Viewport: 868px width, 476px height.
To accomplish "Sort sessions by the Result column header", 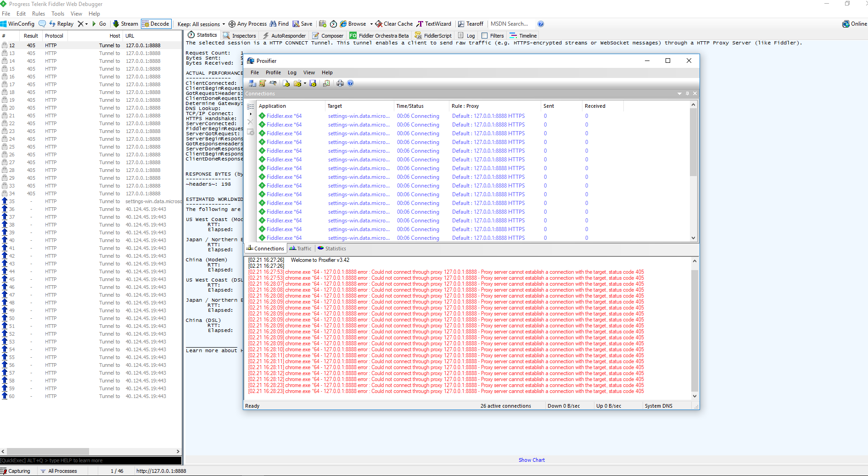I will (x=31, y=36).
